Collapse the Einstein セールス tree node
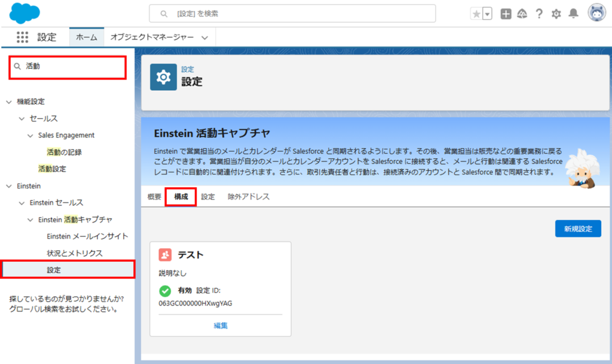612x364 pixels. pyautogui.click(x=22, y=203)
